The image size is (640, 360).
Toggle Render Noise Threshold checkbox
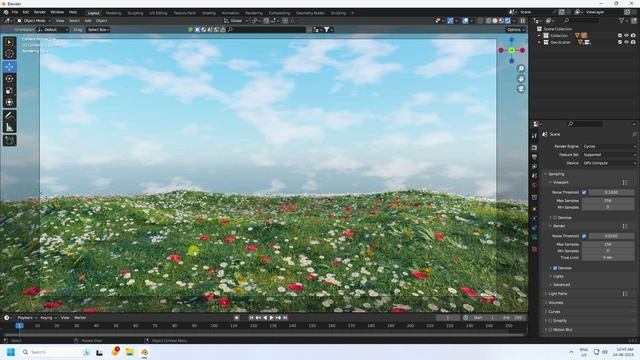pyautogui.click(x=584, y=236)
